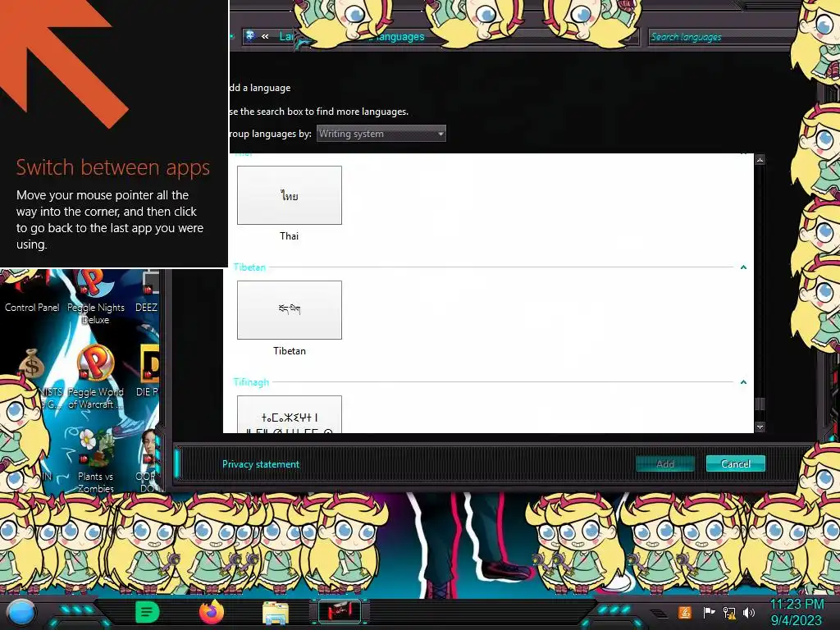This screenshot has width=840, height=630.
Task: Click the Control Panel icon in address bar
Action: [250, 36]
